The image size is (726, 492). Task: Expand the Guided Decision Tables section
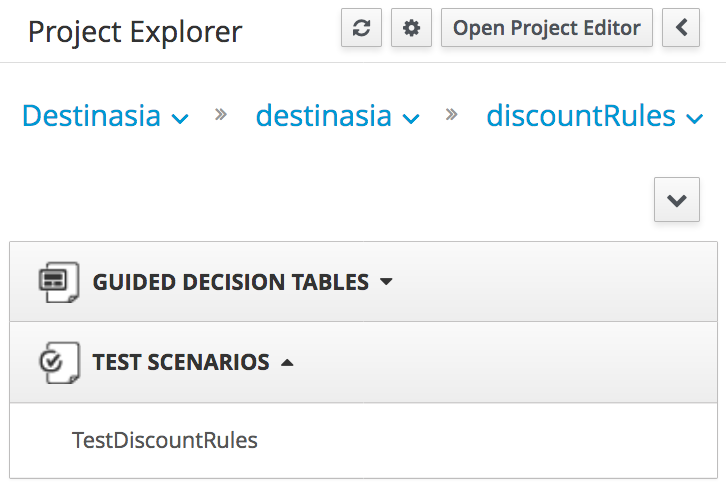point(363,282)
